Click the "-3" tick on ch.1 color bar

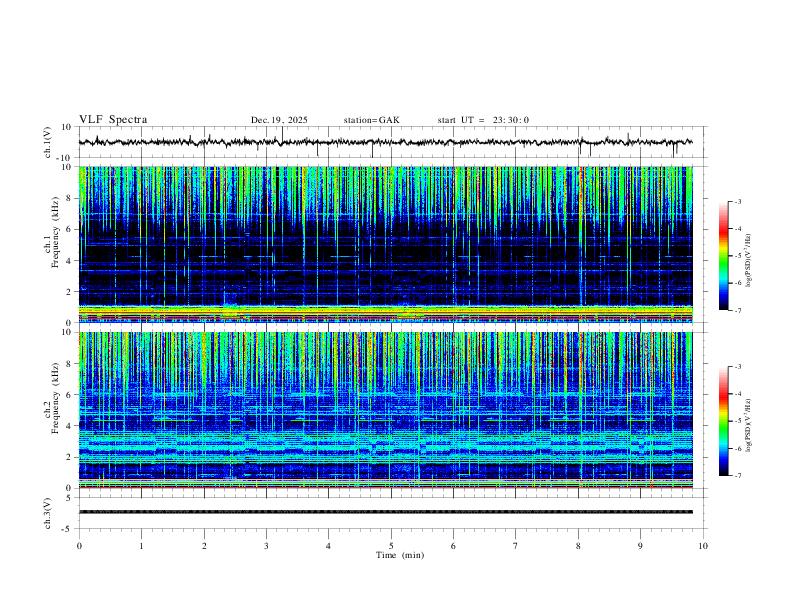click(738, 201)
